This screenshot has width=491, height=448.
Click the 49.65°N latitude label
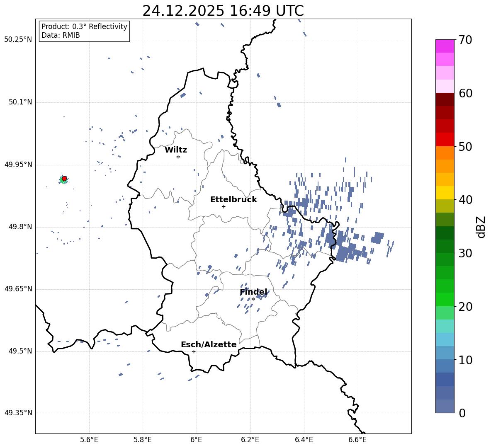pyautogui.click(x=18, y=289)
